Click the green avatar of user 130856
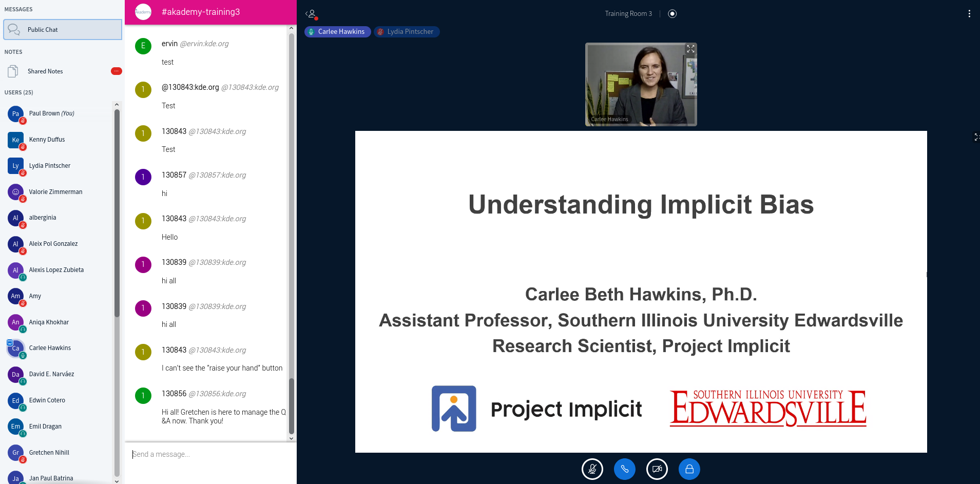The height and width of the screenshot is (484, 980). pos(143,396)
